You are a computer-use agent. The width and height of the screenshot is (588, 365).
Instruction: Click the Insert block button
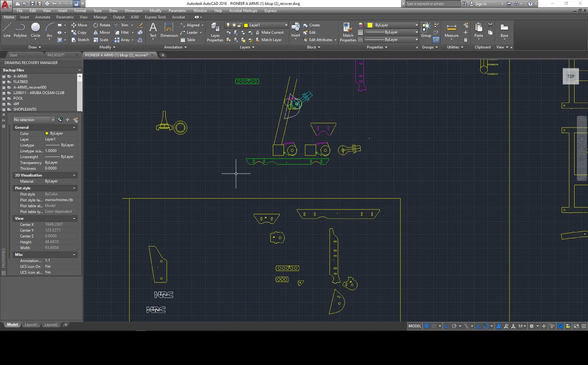[295, 30]
